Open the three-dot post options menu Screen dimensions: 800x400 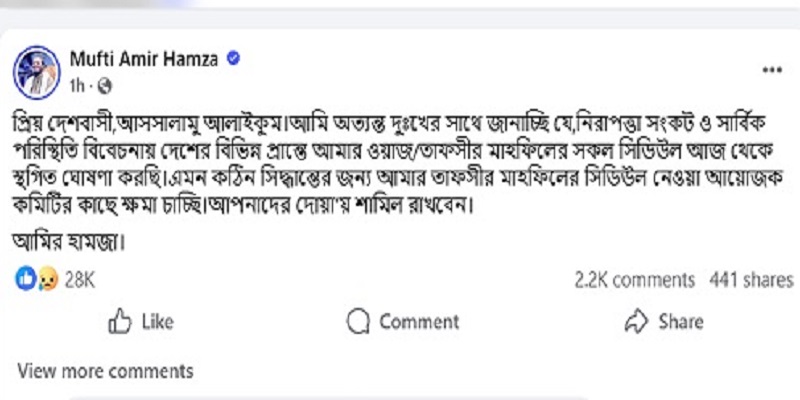pos(771,69)
